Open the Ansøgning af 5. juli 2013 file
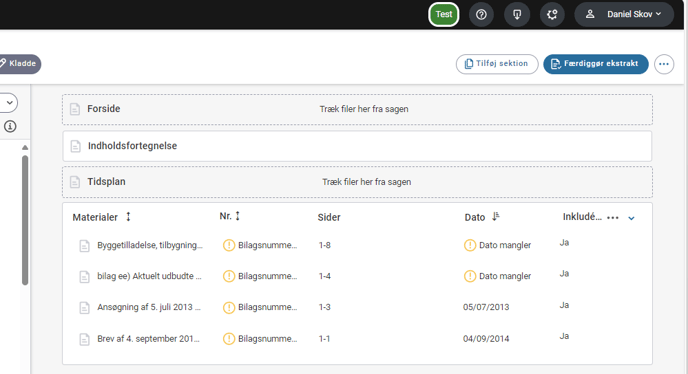688x374 pixels. [x=149, y=307]
